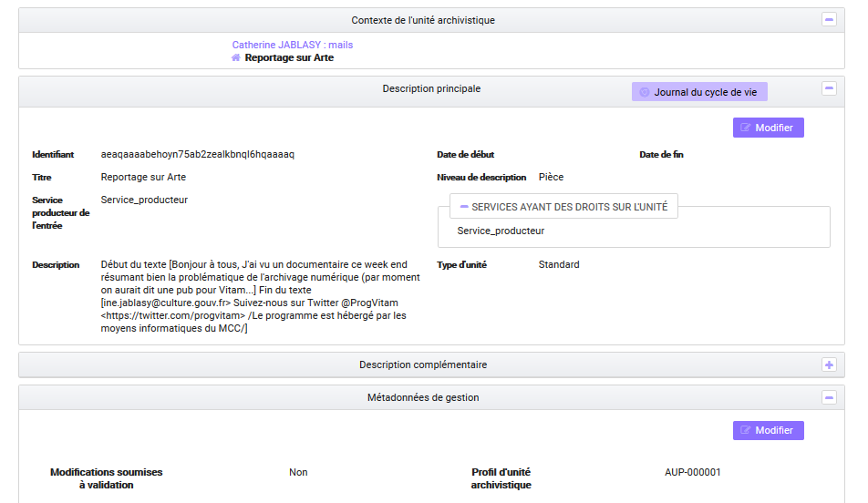Click the pencil icon on the Description principale Modifier button
This screenshot has width=868, height=503.
pyautogui.click(x=746, y=128)
